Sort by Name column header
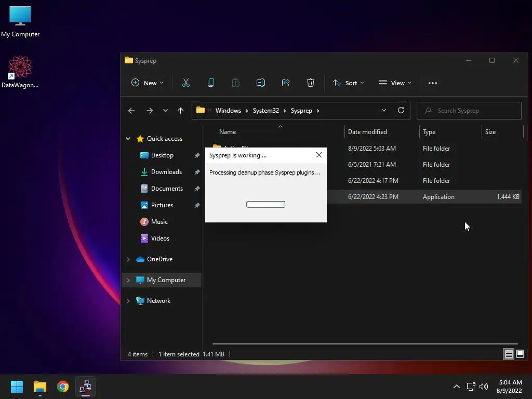This screenshot has width=532, height=399. pyautogui.click(x=228, y=132)
